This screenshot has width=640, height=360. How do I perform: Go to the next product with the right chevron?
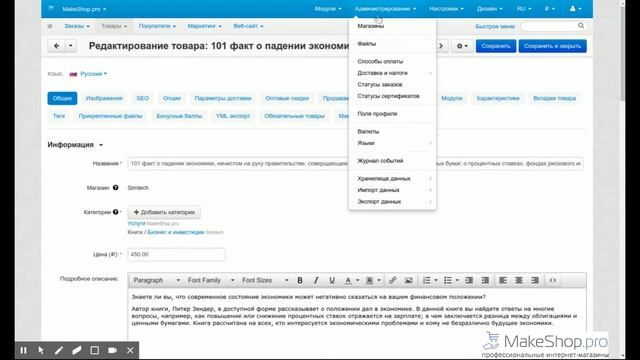pos(441,46)
